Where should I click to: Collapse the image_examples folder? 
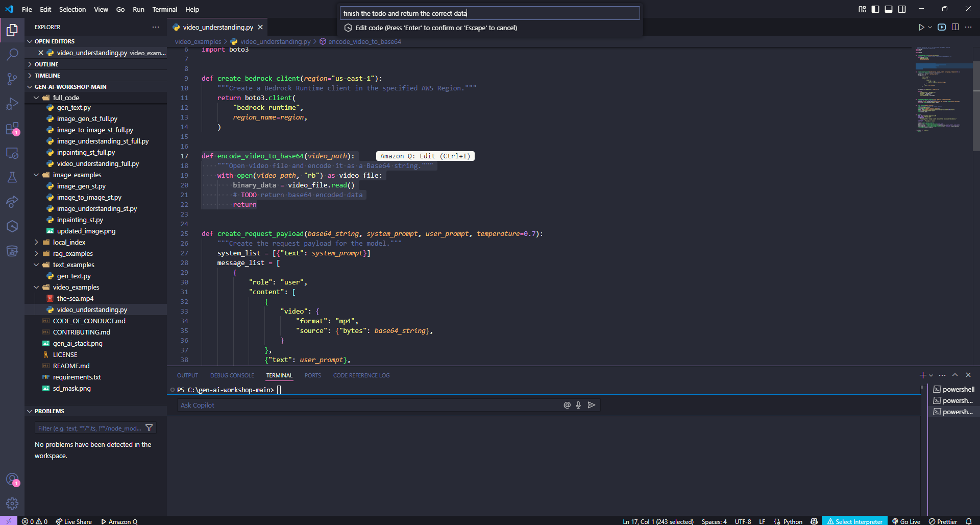(x=36, y=175)
